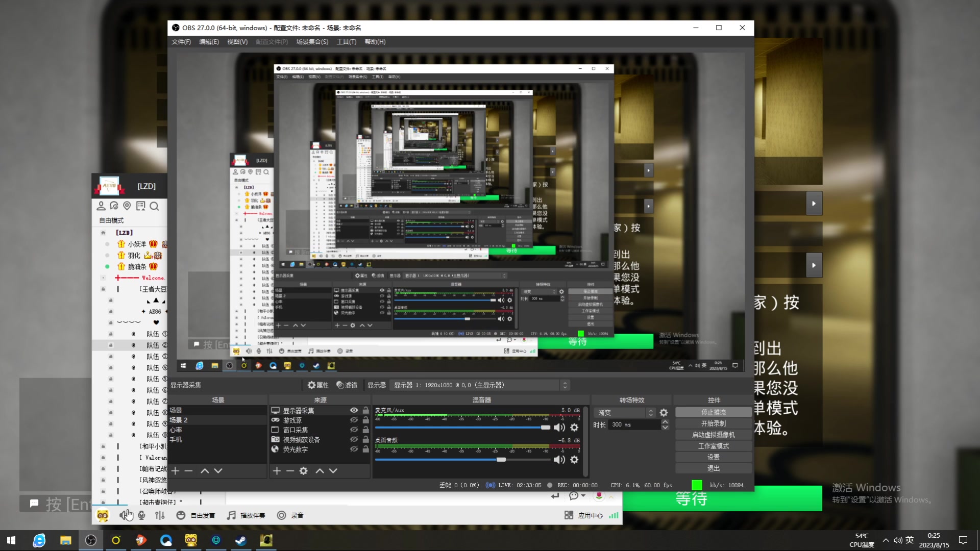The image size is (980, 551).
Task: Show hidden tray icons chevron
Action: pos(886,540)
